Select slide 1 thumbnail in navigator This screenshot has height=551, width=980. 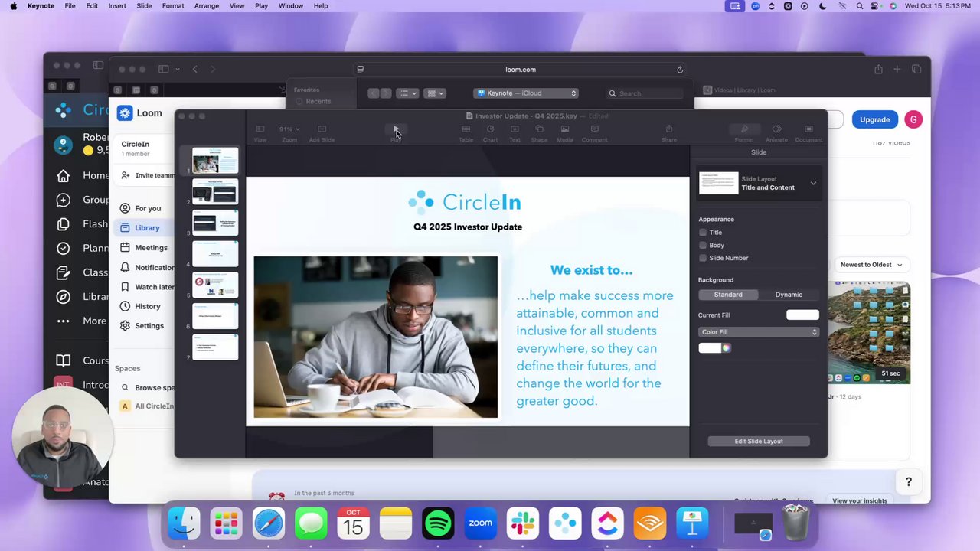(x=215, y=161)
